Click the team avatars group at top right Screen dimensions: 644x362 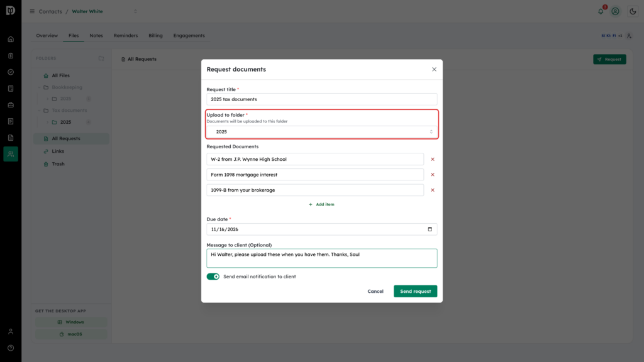(x=611, y=36)
